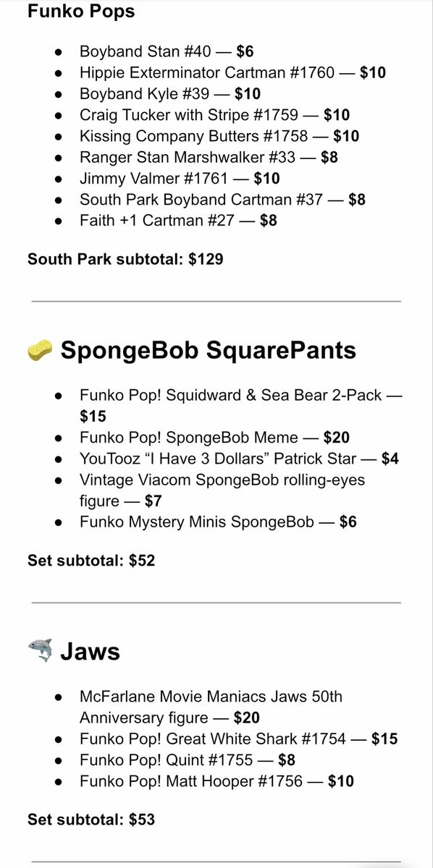Click the Funko Pops heading
This screenshot has height=868, width=433.
click(x=81, y=12)
